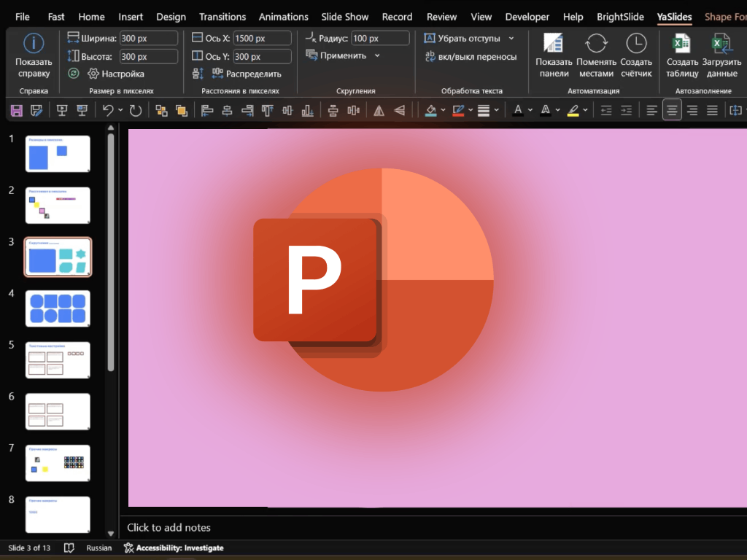The image size is (747, 560).
Task: Click Accessibility: Investigate in status bar
Action: pos(174,548)
